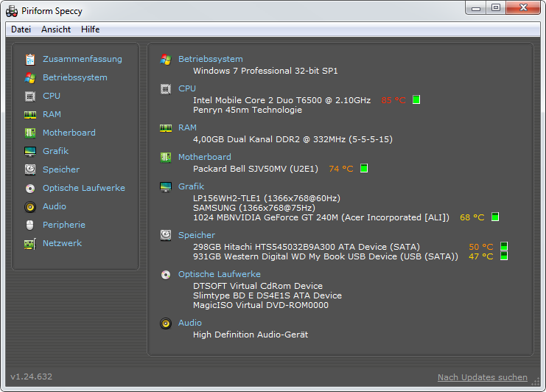This screenshot has height=392, width=546.
Task: Click the Speicher drive icon in summary panel
Action: [166, 235]
